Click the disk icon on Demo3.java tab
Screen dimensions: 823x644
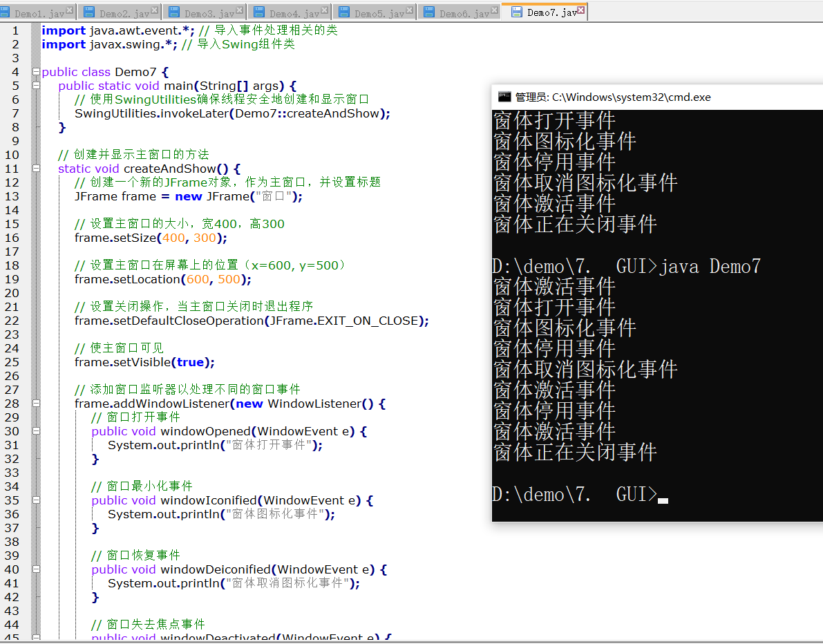click(x=174, y=12)
